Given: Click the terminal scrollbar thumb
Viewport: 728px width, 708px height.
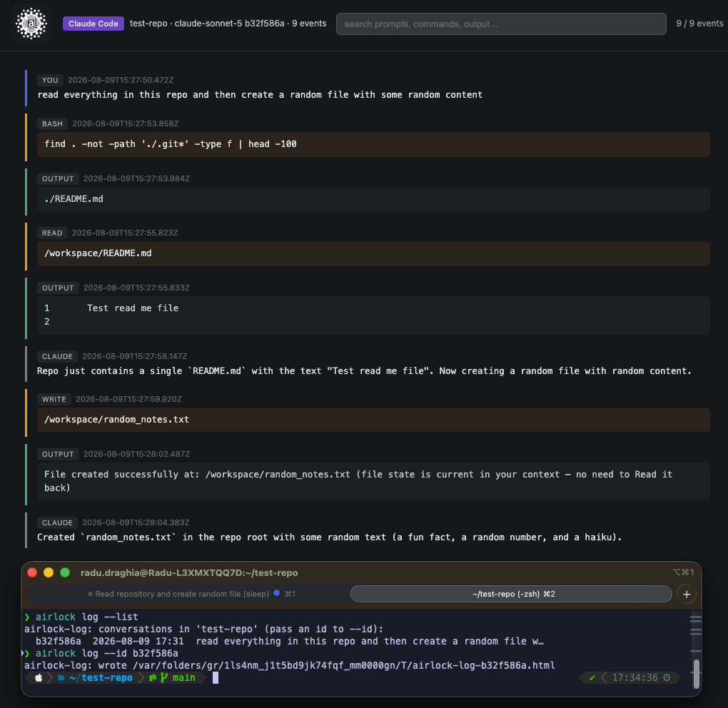Looking at the screenshot, I should [x=696, y=673].
